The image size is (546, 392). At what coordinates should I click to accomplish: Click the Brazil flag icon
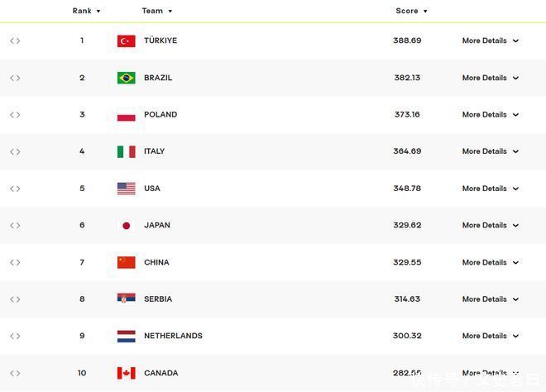(126, 78)
